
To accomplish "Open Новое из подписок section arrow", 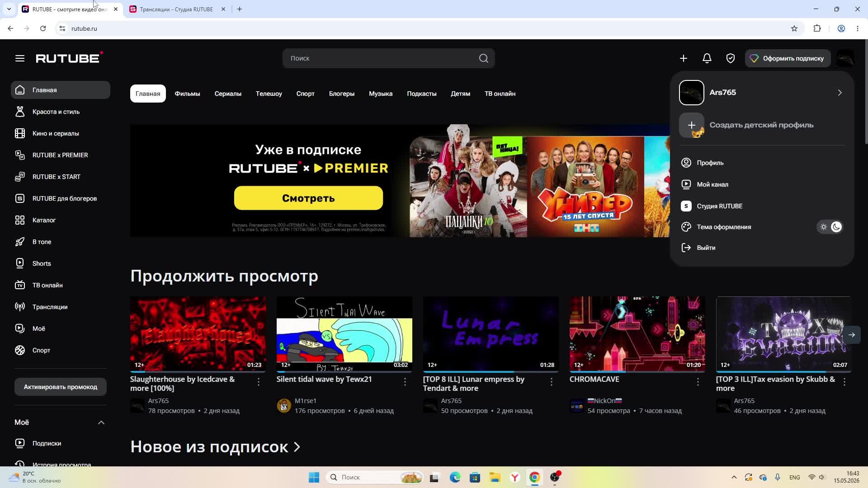I will click(297, 447).
